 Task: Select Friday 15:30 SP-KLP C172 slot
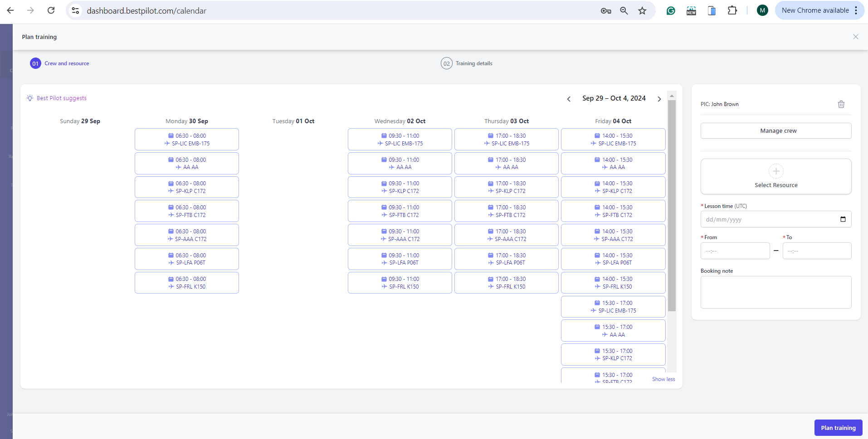(613, 355)
